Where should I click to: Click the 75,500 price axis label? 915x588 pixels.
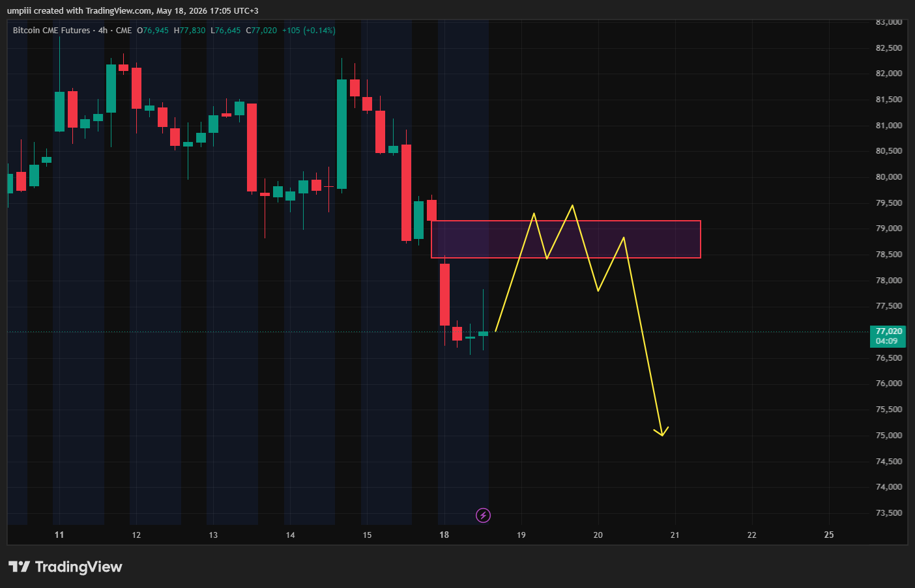point(889,410)
